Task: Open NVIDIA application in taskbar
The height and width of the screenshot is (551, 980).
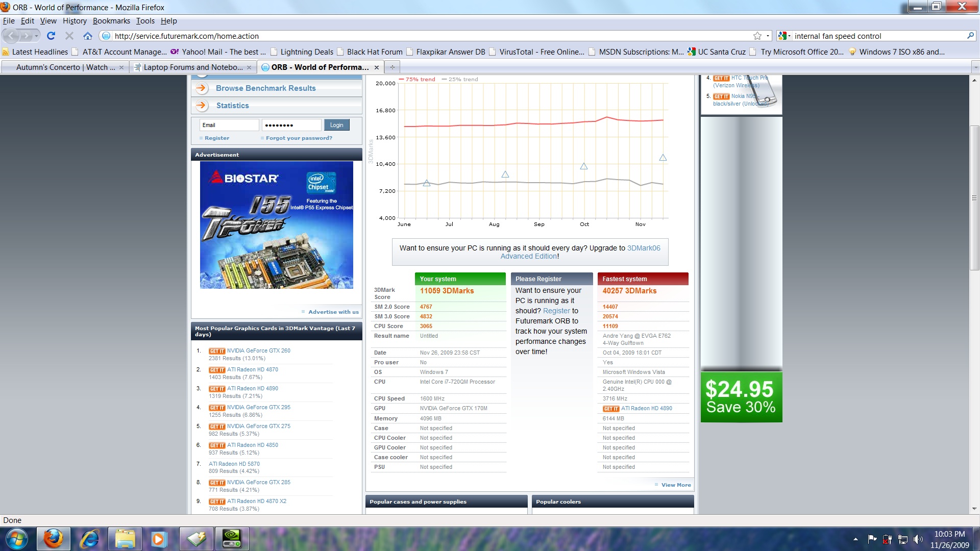Action: pos(232,539)
